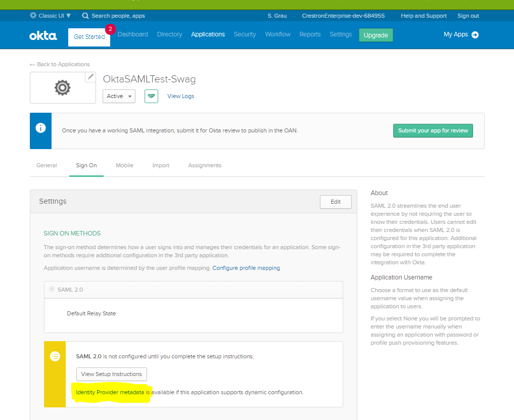Open the Identity Provider metadata link

(110, 392)
